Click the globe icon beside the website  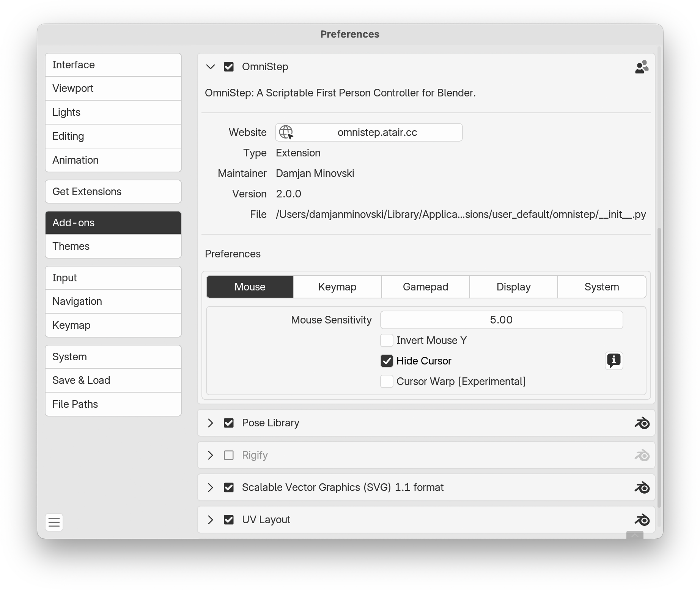coord(286,133)
